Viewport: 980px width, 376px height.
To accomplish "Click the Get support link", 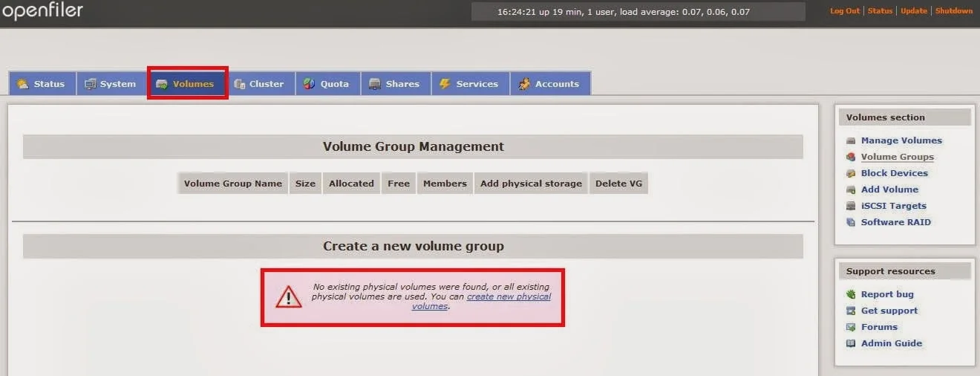I will [889, 311].
